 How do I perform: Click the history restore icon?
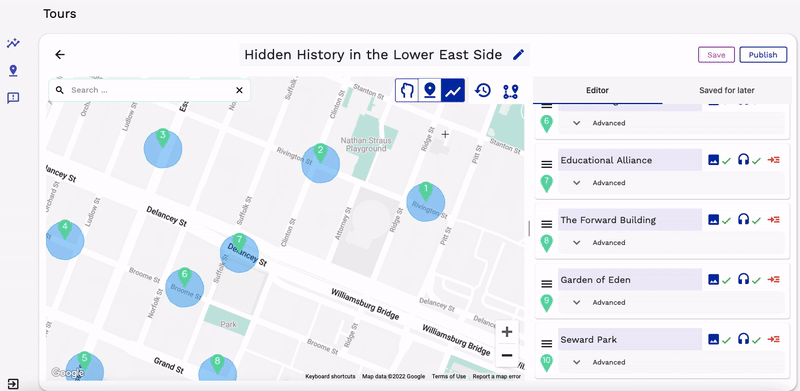[x=483, y=90]
